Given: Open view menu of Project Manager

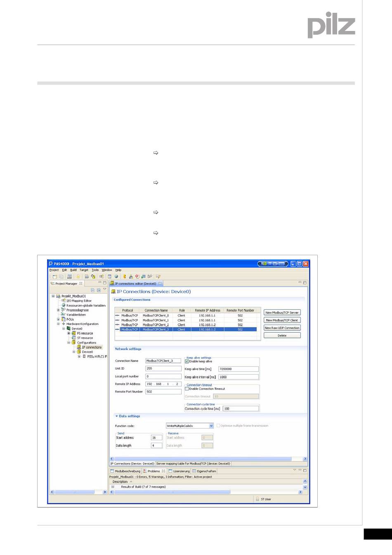Looking at the screenshot, I should click(x=105, y=289).
